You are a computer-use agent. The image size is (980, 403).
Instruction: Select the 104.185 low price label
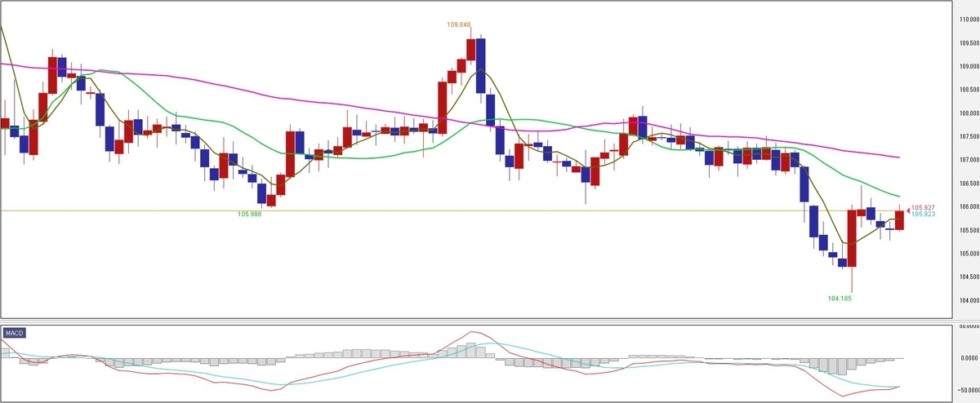(x=840, y=299)
